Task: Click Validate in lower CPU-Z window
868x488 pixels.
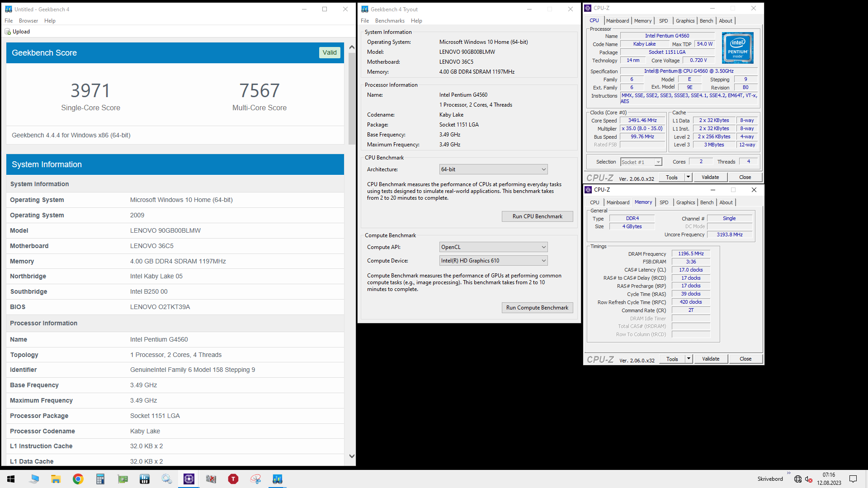Action: [x=711, y=359]
